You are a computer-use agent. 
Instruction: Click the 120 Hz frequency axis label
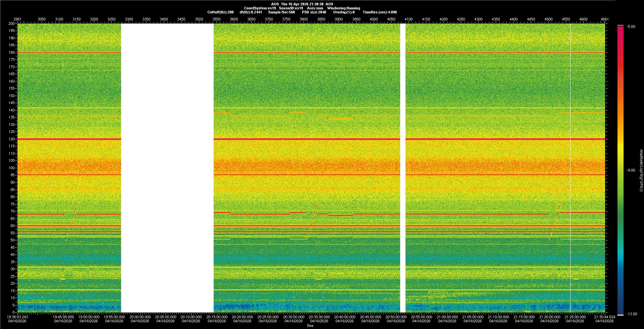tap(12, 139)
